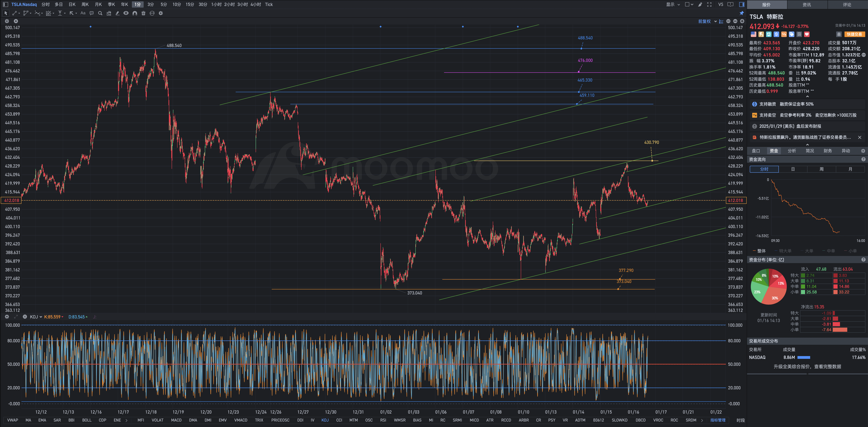This screenshot has height=427, width=868.
Task: Click the blue dollar sign icon
Action: [x=776, y=34]
